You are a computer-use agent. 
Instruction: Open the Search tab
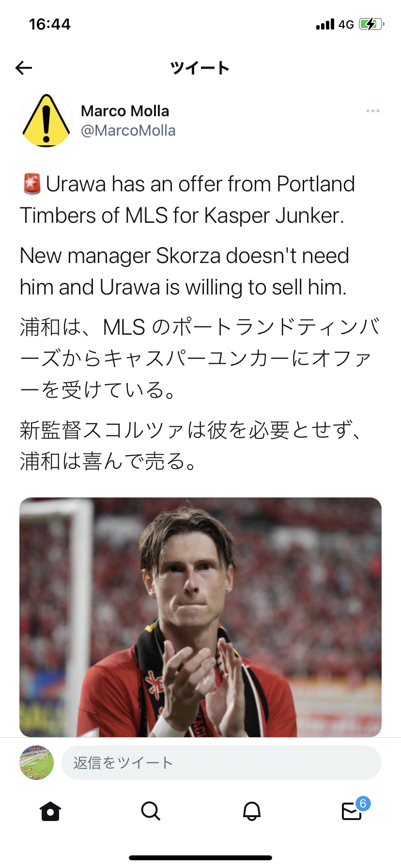click(x=151, y=811)
